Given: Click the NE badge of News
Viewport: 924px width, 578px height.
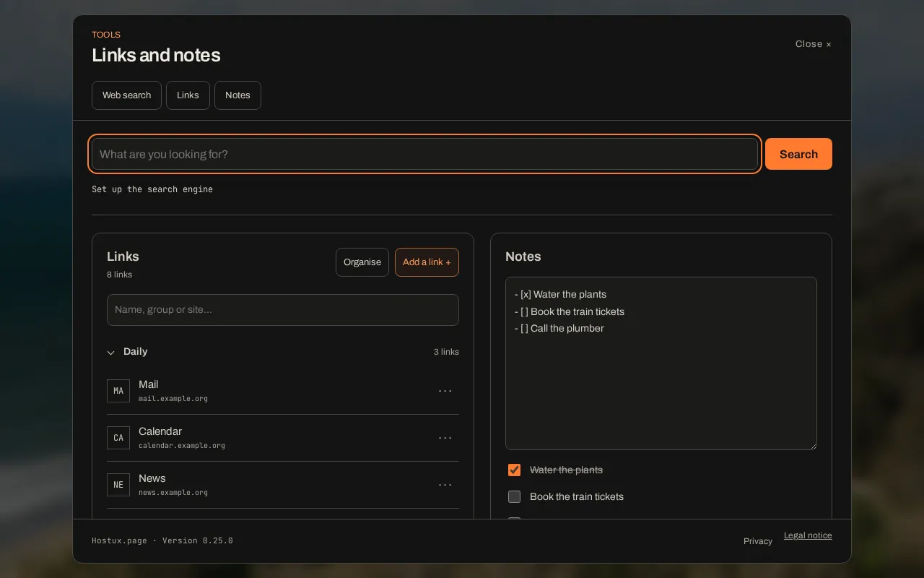Looking at the screenshot, I should [118, 485].
